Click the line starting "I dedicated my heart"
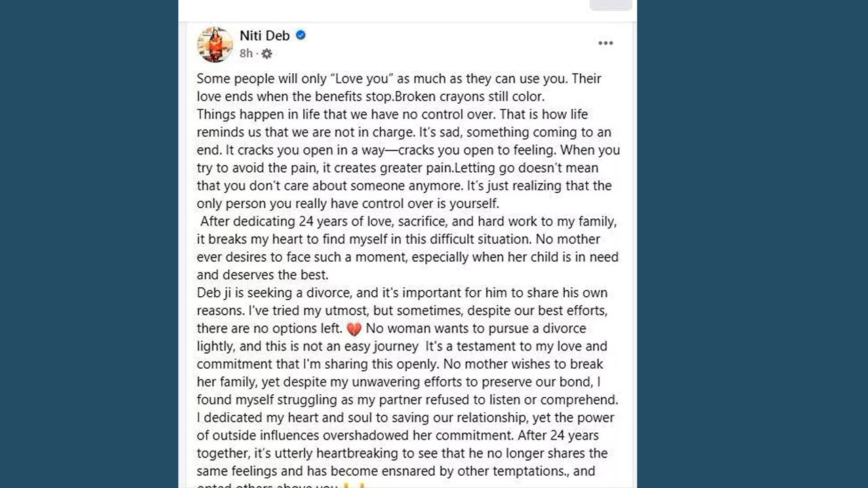The width and height of the screenshot is (868, 488). click(x=406, y=418)
